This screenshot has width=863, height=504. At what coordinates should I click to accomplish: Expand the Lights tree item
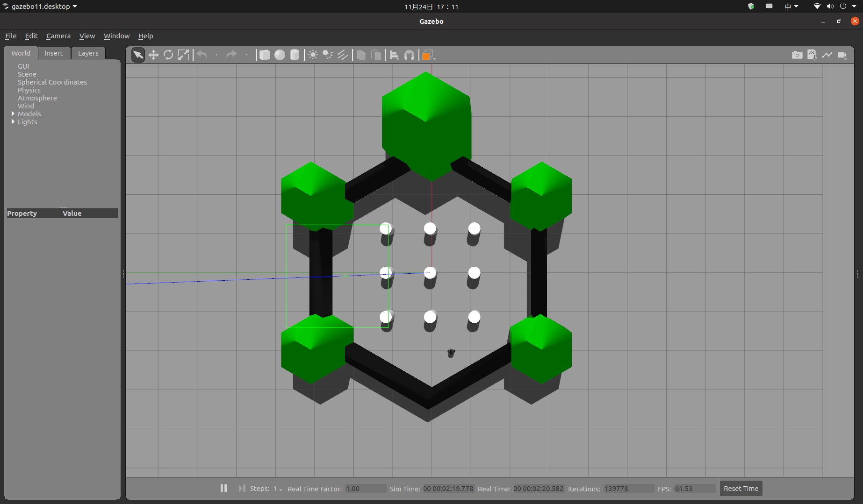pos(13,121)
